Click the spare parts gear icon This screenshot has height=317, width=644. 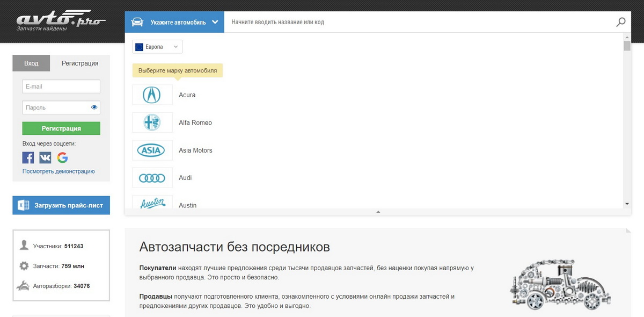(24, 266)
